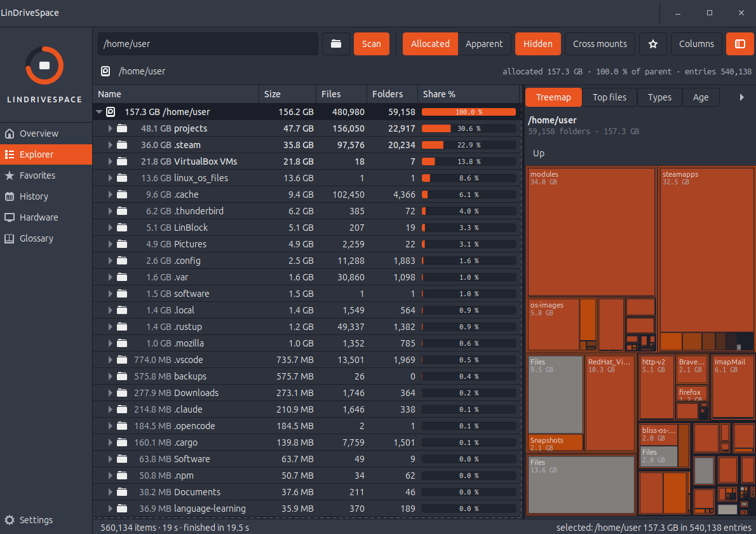Click the folder icon of projects row
This screenshot has height=534, width=756.
point(122,128)
